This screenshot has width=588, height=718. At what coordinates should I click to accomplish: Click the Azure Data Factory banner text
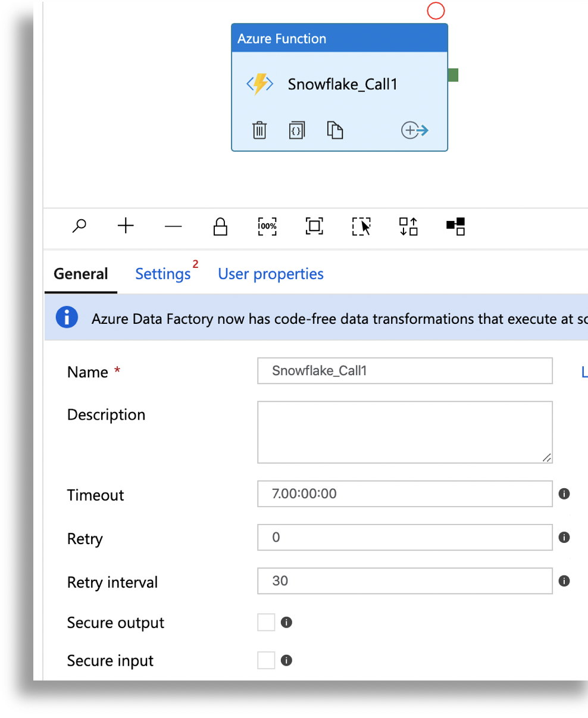coord(340,319)
